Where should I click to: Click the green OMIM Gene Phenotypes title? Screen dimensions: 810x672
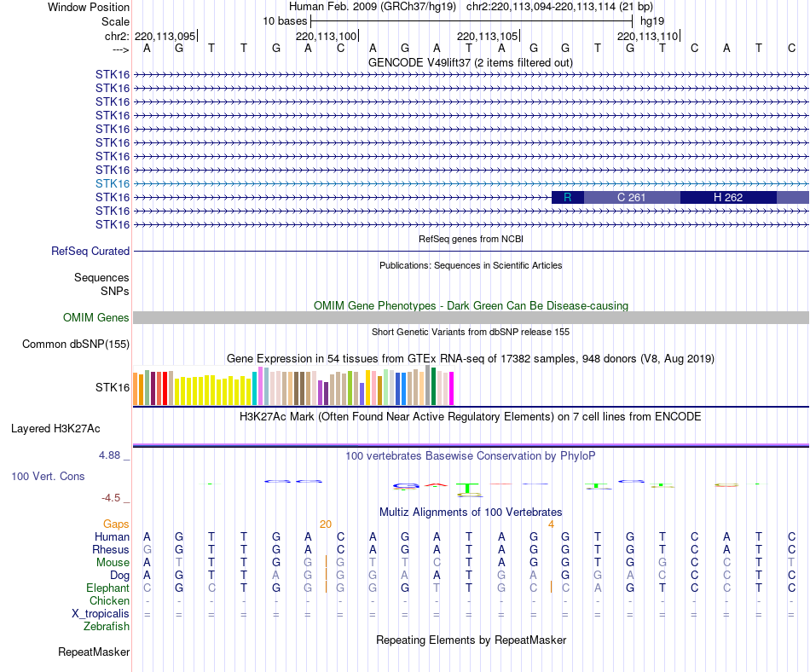pos(471,306)
